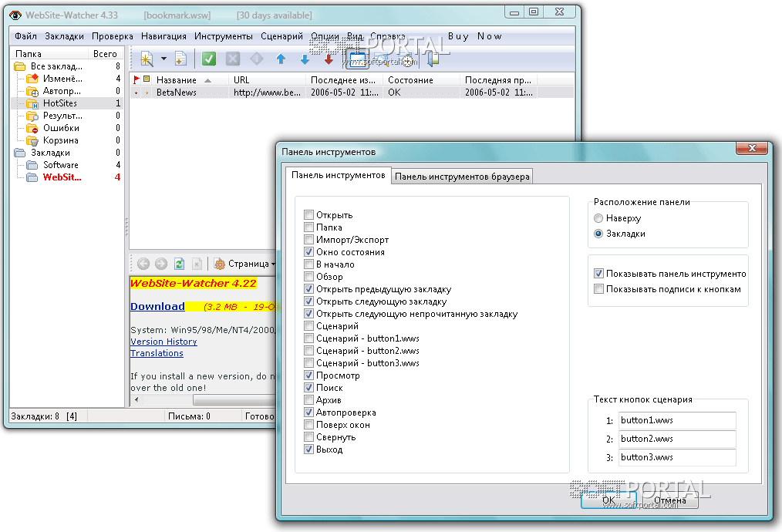Image resolution: width=782 pixels, height=532 pixels.
Task: Click the window view toolbar icon
Action: click(356, 59)
